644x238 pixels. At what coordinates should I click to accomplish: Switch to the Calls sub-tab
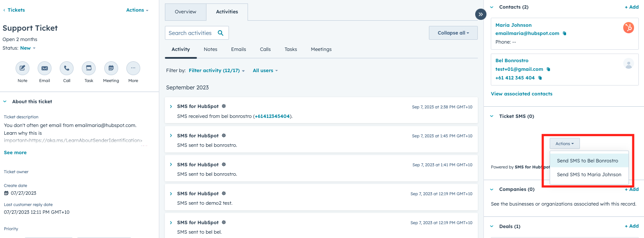(265, 49)
